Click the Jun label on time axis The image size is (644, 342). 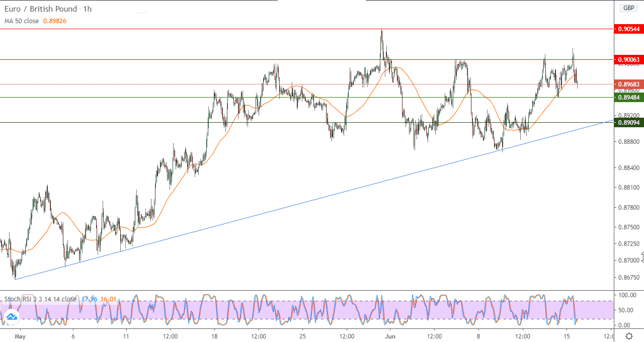click(390, 336)
